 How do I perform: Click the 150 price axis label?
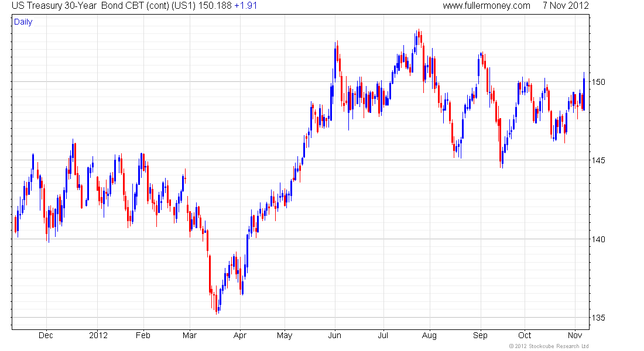(599, 82)
